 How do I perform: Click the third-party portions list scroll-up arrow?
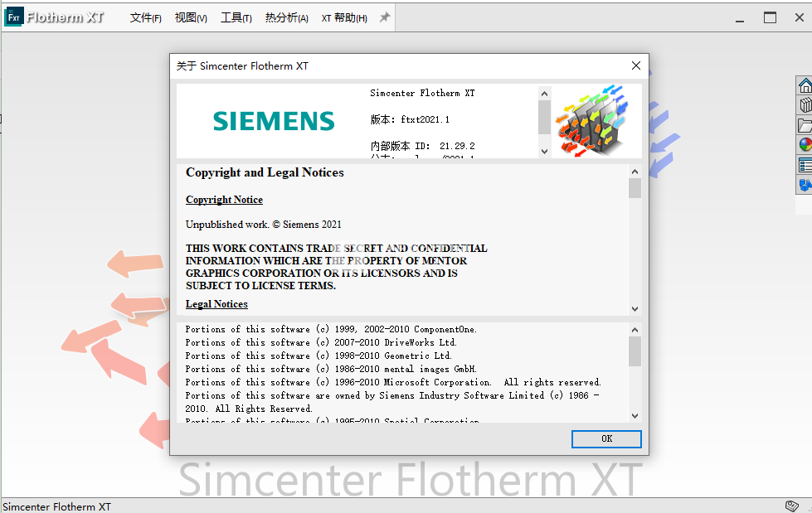pyautogui.click(x=635, y=330)
